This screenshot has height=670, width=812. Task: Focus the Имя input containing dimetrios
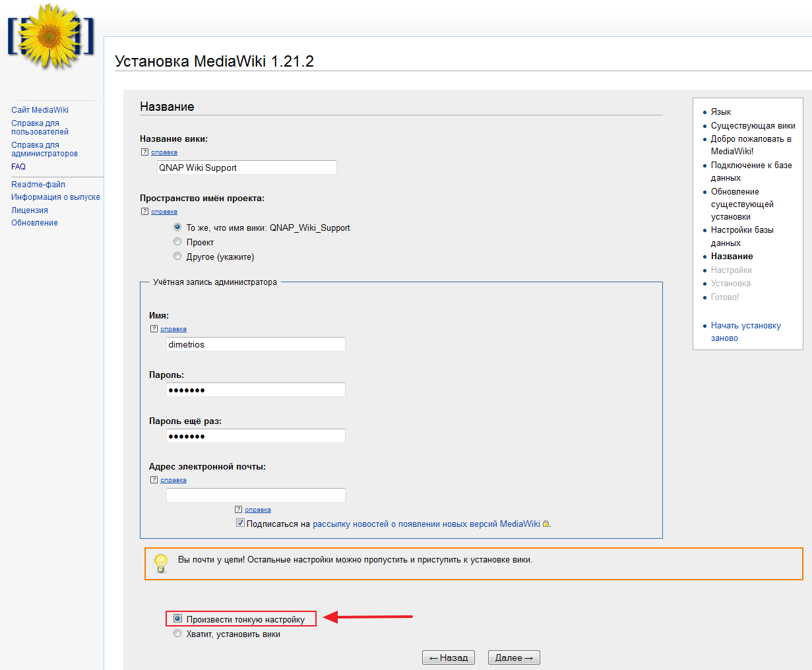[256, 344]
